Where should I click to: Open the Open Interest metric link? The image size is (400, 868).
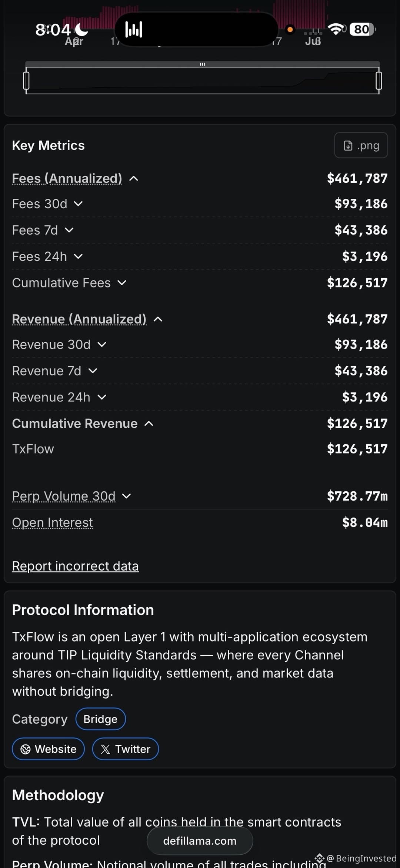pos(52,522)
